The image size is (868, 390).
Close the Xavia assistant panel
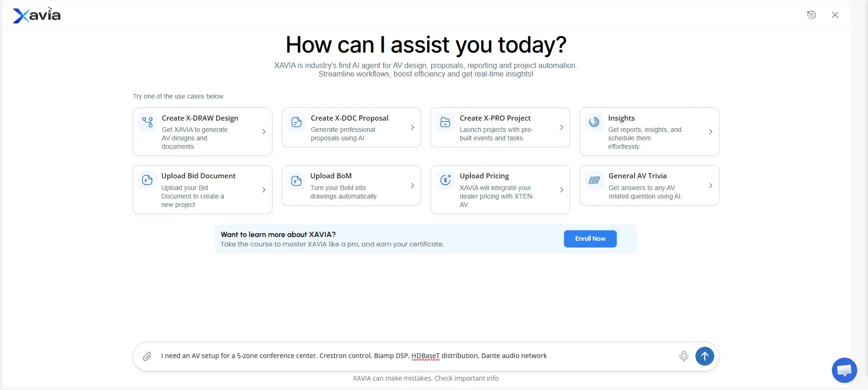835,15
